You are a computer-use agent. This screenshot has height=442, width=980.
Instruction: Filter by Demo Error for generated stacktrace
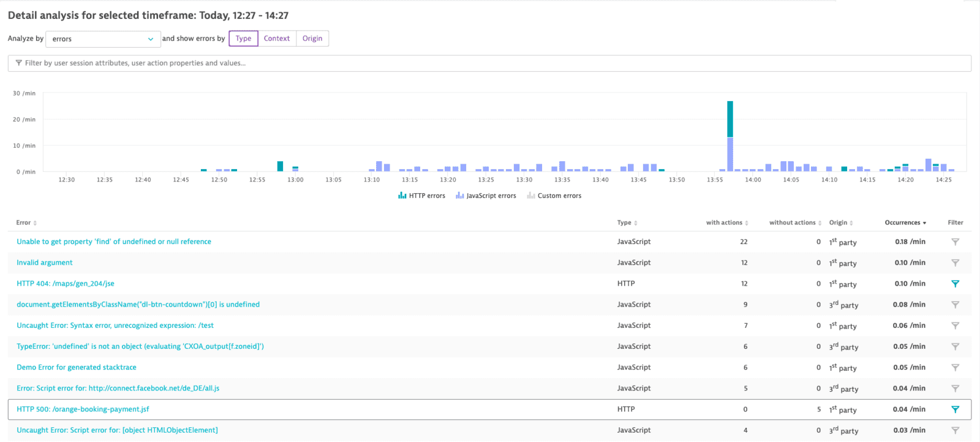coord(955,368)
